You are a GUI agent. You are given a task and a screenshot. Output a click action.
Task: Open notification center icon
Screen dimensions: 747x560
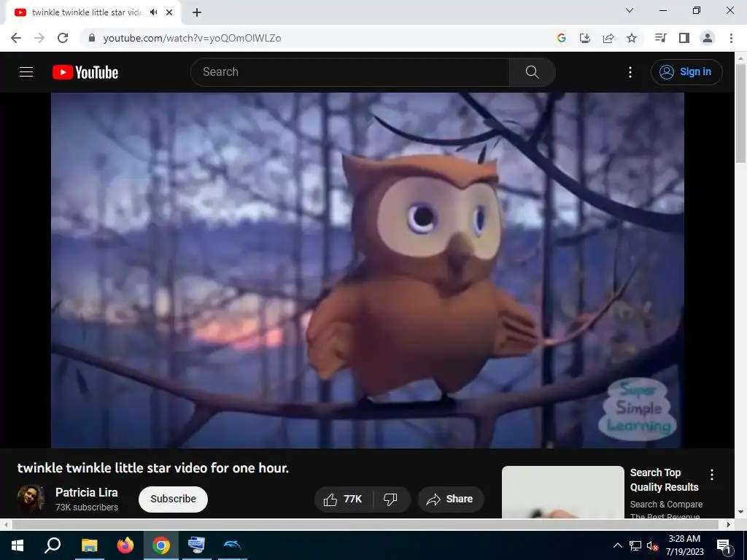point(724,545)
